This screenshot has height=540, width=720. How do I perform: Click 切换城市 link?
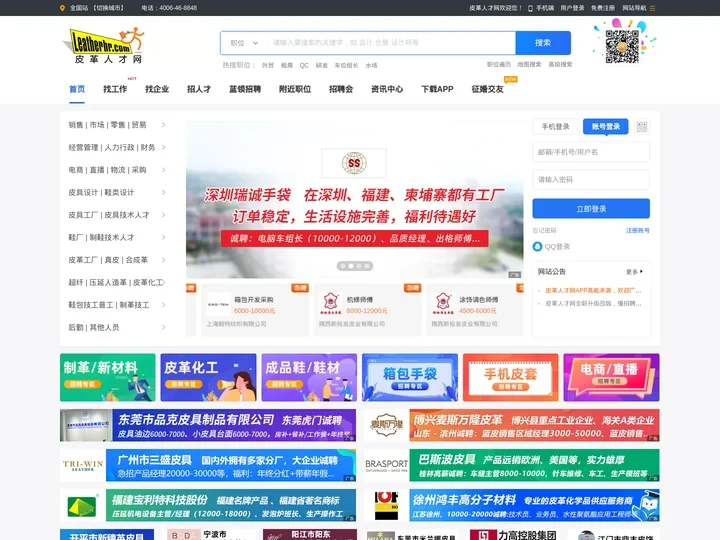(x=108, y=8)
